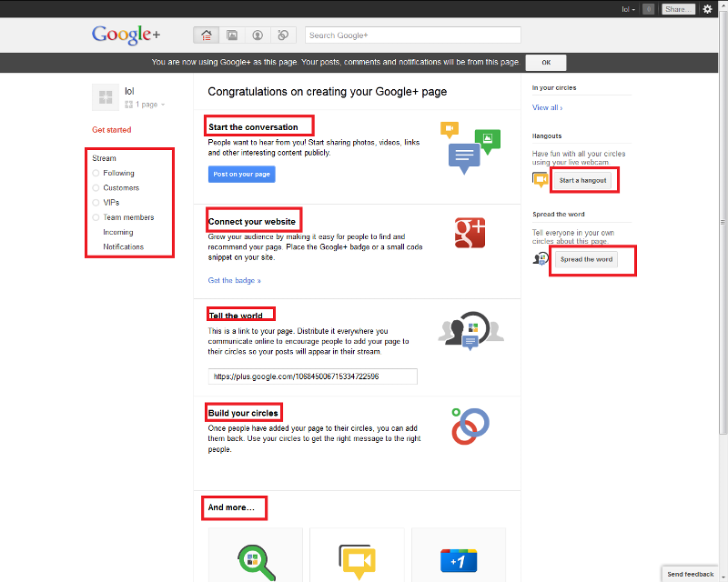Click the red Google+ badge icon
This screenshot has height=582, width=728.
tap(470, 233)
